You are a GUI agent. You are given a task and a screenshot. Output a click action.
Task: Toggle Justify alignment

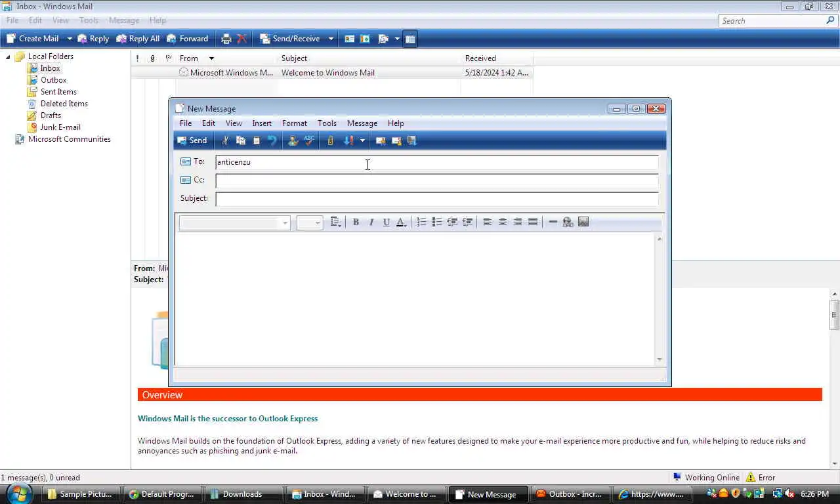coord(533,222)
